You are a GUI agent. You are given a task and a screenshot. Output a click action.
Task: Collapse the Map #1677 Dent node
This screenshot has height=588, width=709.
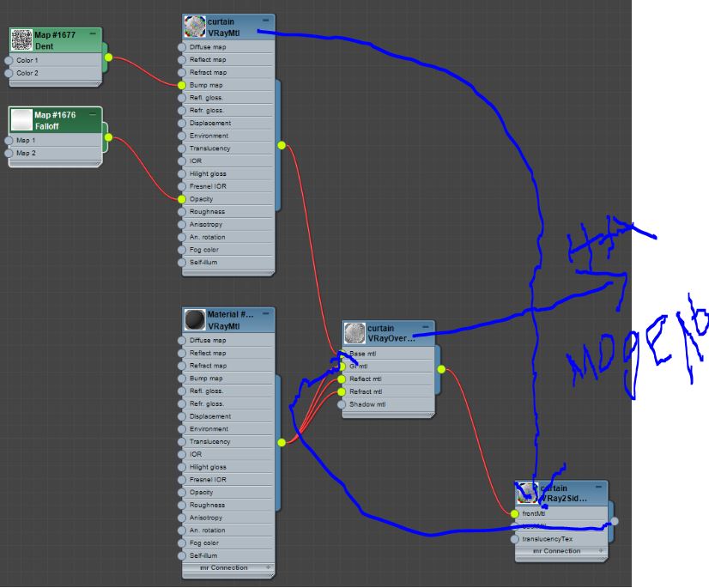point(93,32)
